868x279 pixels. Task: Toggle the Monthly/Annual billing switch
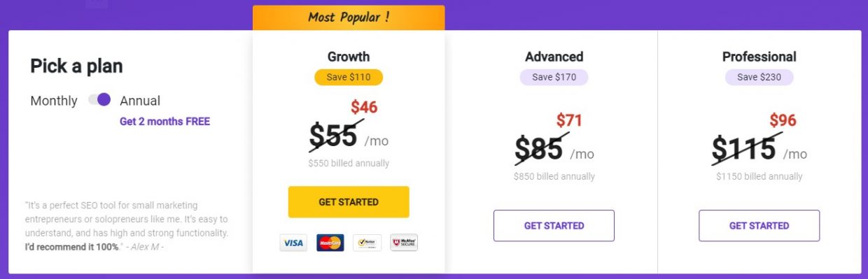99,100
